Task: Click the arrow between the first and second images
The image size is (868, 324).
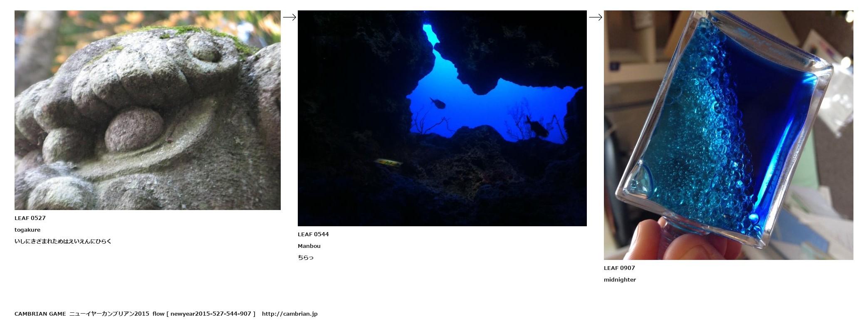Action: click(x=289, y=17)
